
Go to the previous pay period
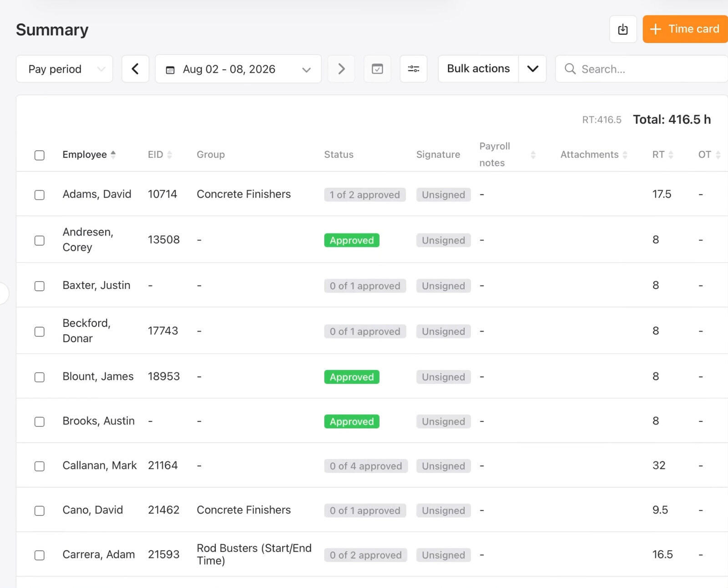coord(135,69)
